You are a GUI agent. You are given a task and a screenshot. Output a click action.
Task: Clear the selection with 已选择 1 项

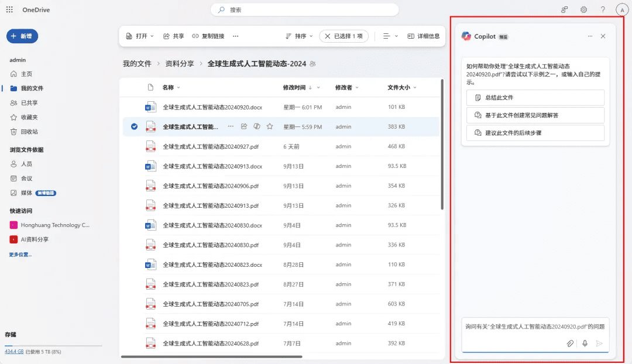point(344,36)
